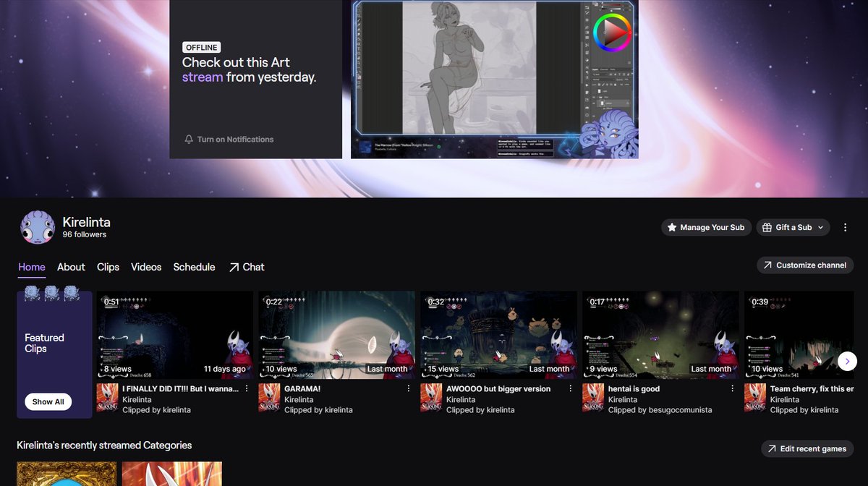Click Silksong game icon beside 'hentai is good' clip

click(593, 398)
